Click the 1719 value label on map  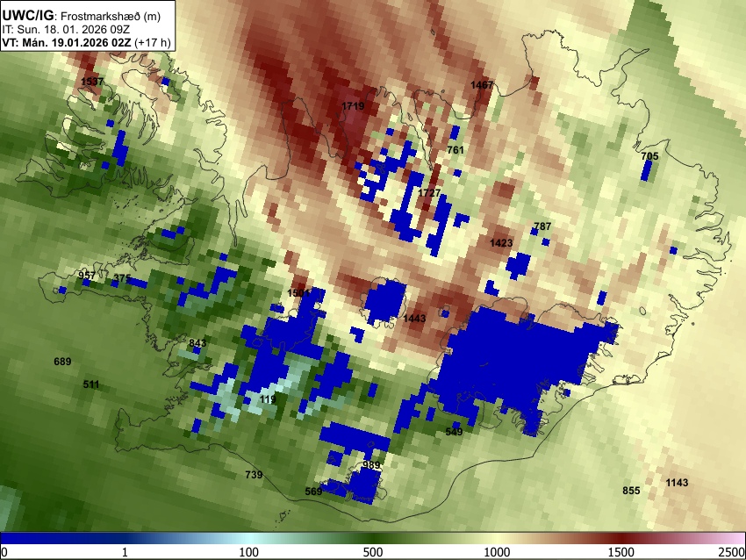(353, 106)
